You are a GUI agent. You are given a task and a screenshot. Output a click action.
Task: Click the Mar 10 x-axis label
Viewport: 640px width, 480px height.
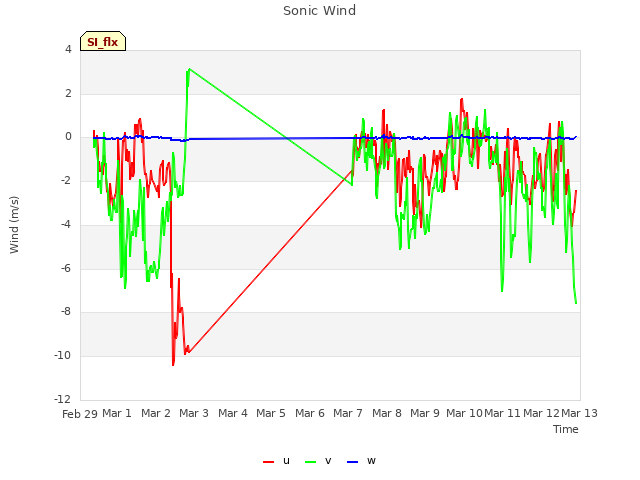[464, 413]
